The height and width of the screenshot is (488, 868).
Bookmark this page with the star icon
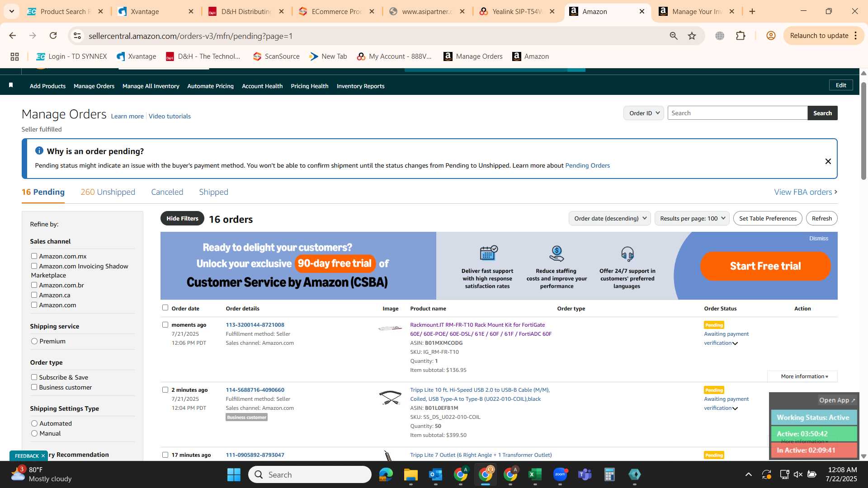pyautogui.click(x=692, y=36)
